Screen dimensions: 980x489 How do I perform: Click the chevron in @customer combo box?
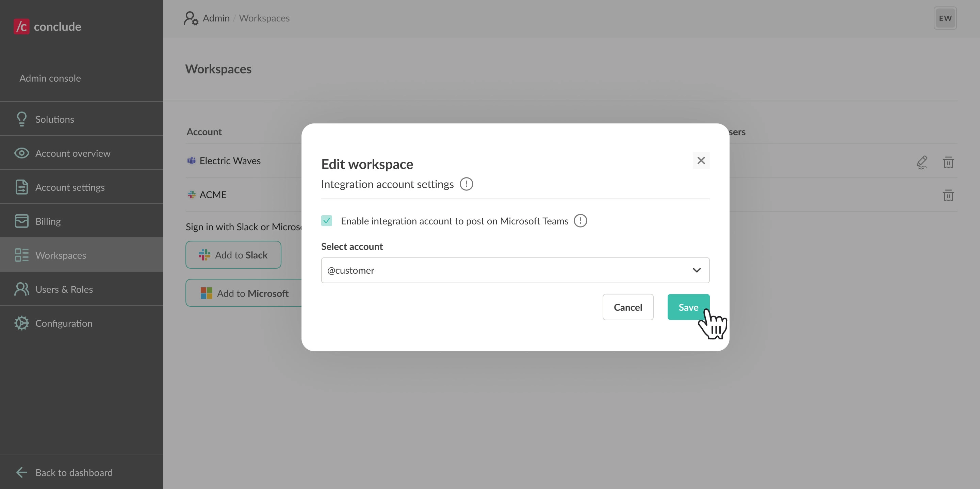pyautogui.click(x=696, y=270)
